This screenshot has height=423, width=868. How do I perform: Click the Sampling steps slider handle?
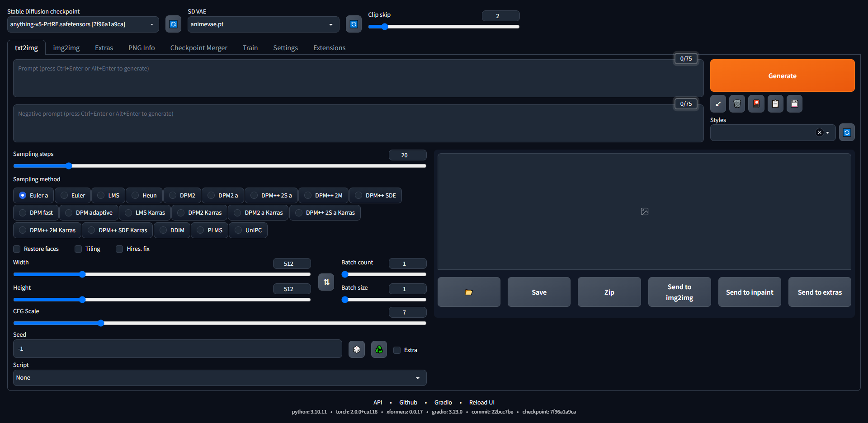click(69, 166)
